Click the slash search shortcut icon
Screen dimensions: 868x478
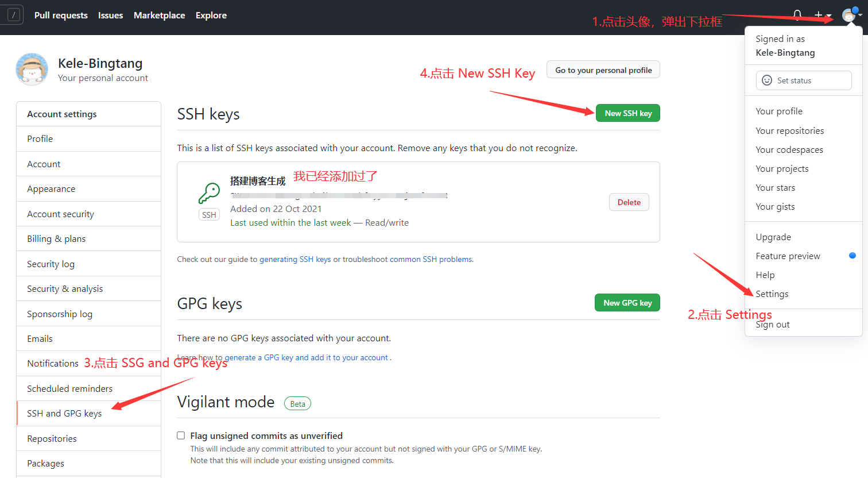(x=14, y=15)
